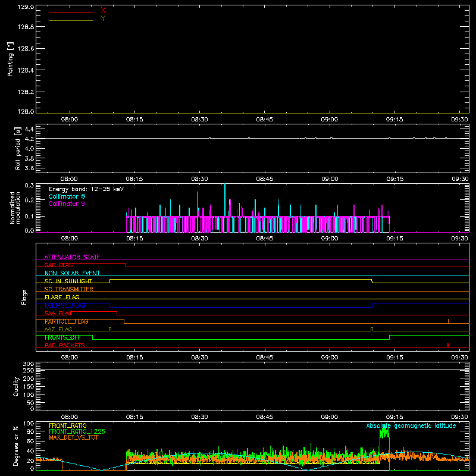Image resolution: width=476 pixels, height=476 pixels.
Task: Click the Pointing axis title
Action: click(11, 59)
